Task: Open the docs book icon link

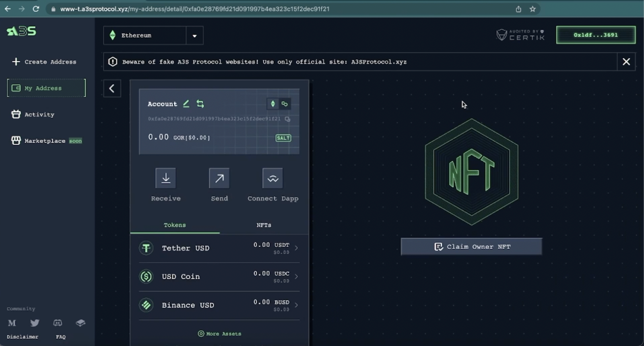Action: click(x=80, y=323)
